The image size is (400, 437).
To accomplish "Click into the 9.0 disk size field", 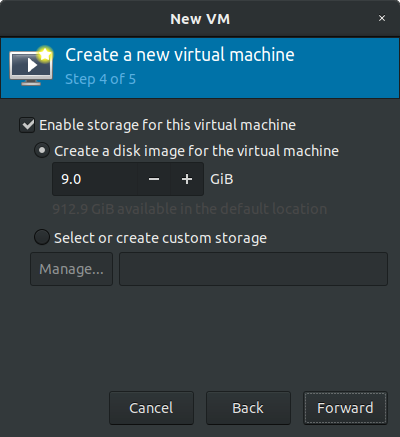I will coord(95,179).
